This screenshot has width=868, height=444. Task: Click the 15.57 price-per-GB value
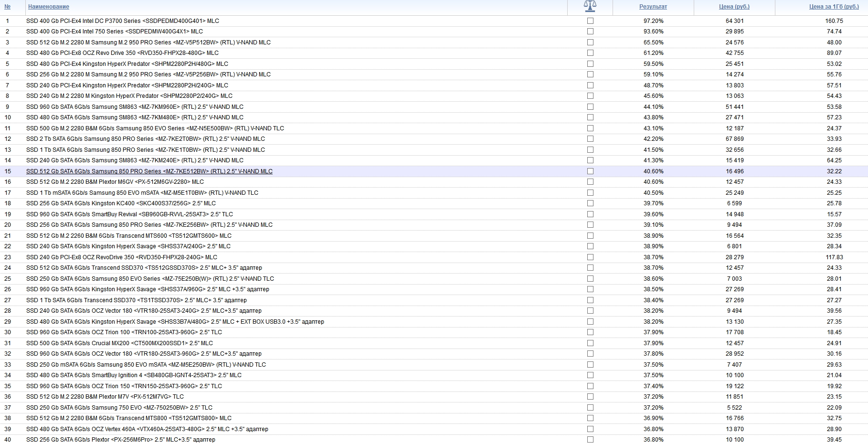(x=834, y=214)
